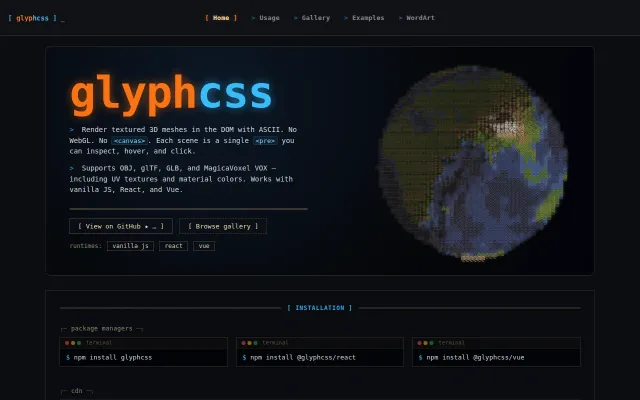Click the large glyphcss hero title
The image size is (640, 400).
(x=171, y=94)
